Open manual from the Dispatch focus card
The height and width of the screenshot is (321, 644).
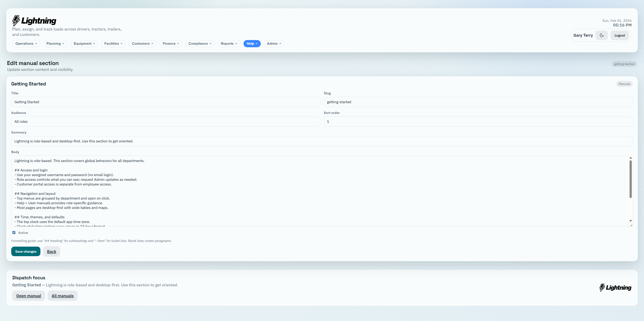click(29, 296)
